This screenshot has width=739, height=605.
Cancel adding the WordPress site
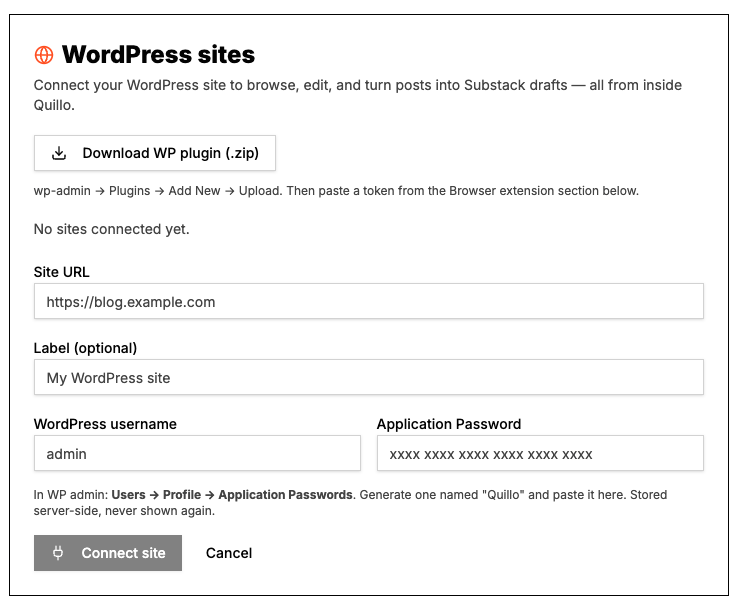click(x=229, y=553)
